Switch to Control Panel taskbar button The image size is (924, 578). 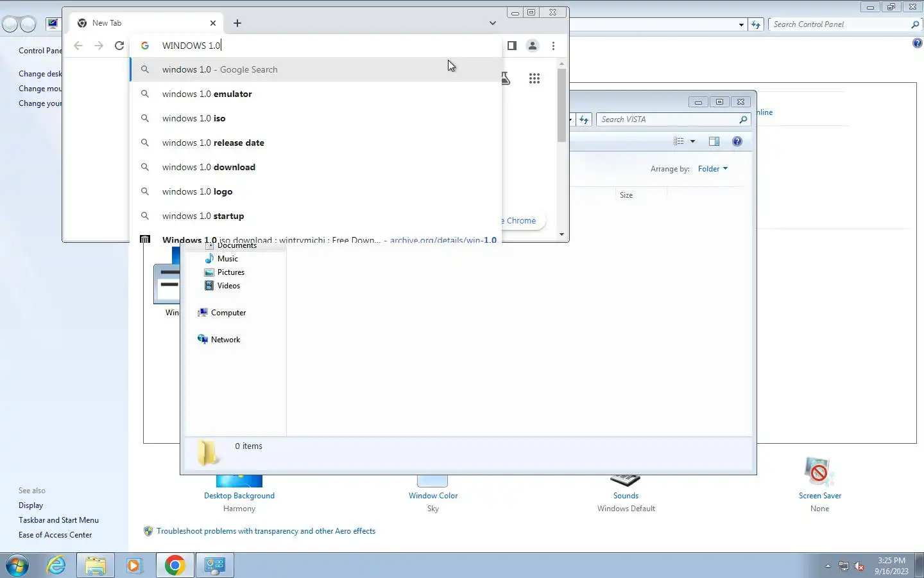214,565
